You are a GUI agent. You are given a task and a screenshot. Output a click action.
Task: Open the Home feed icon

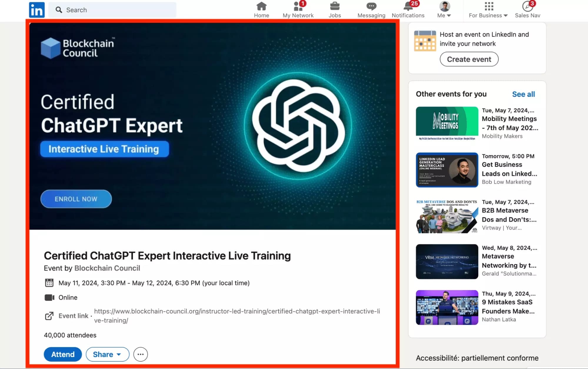(261, 6)
